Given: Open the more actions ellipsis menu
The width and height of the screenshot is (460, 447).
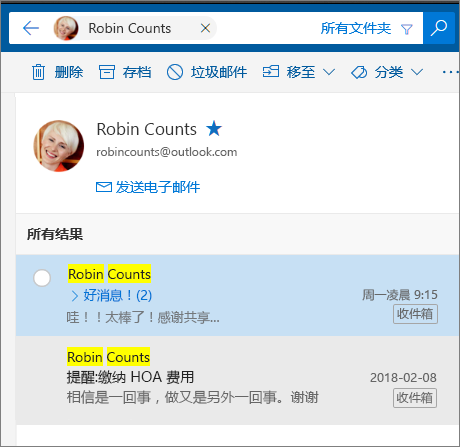Looking at the screenshot, I should [450, 72].
